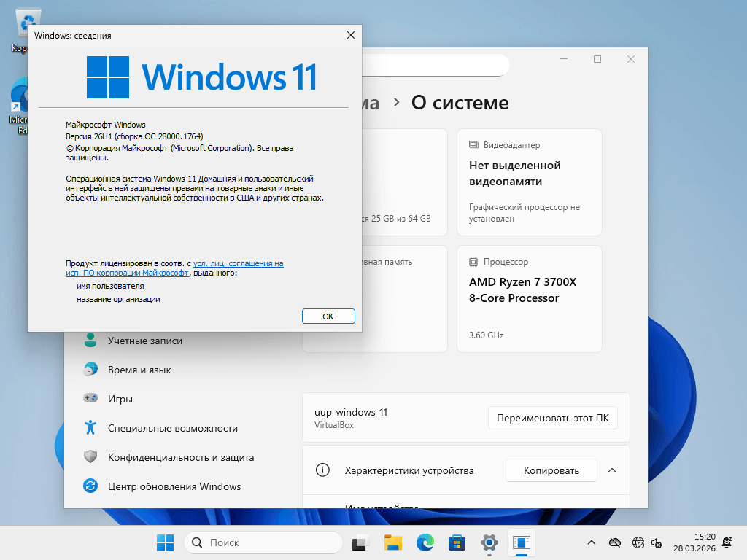Click the Переименовать этот ПК button

pos(552,418)
